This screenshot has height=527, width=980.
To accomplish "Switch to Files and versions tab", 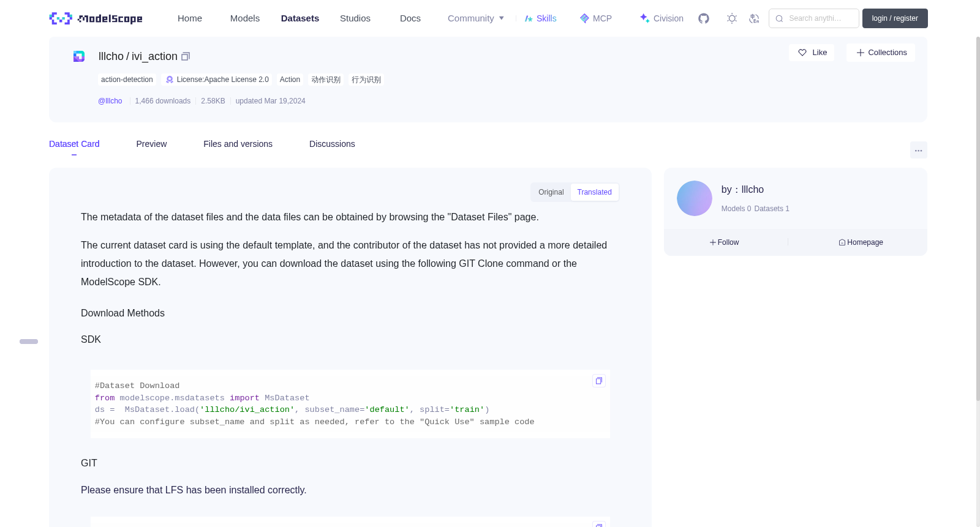I will (238, 144).
